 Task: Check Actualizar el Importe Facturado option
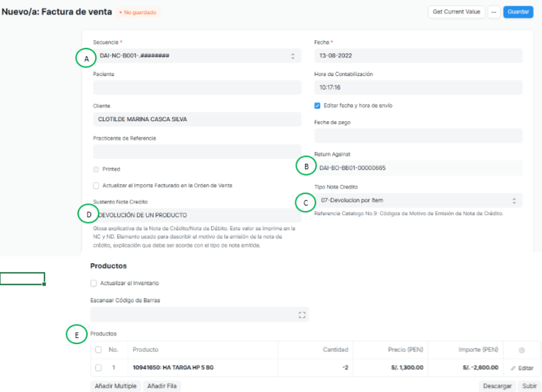point(96,185)
